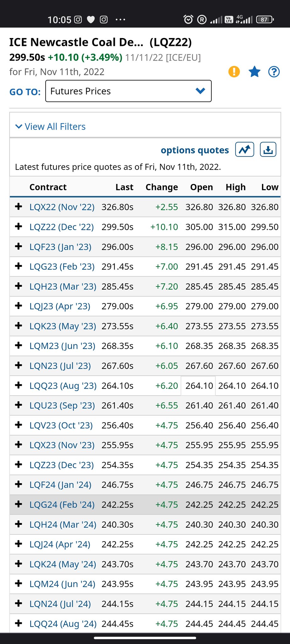Open the LQF23 (Jan '23) contract link
The image size is (290, 644).
[60, 247]
